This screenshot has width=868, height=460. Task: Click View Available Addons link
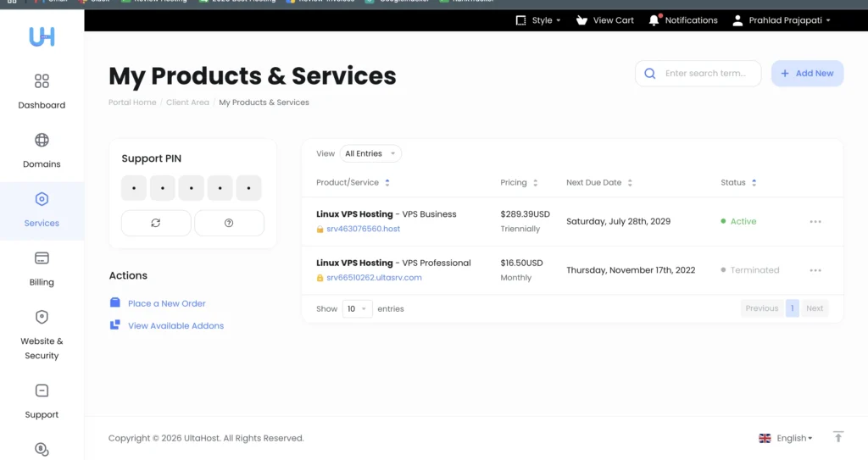click(176, 325)
